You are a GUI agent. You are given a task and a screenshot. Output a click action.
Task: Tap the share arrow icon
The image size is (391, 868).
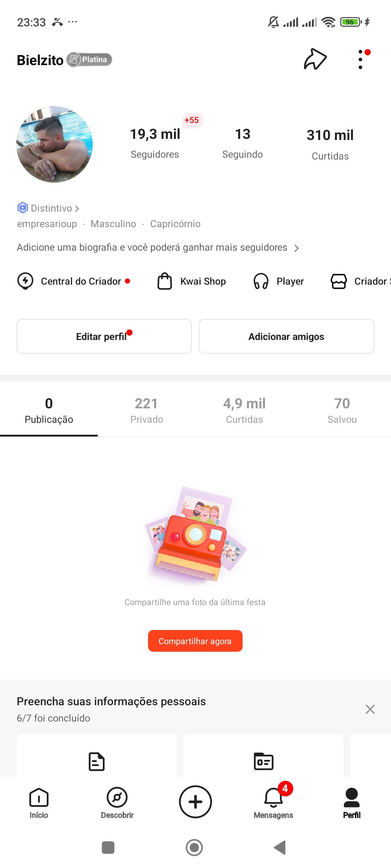tap(315, 59)
